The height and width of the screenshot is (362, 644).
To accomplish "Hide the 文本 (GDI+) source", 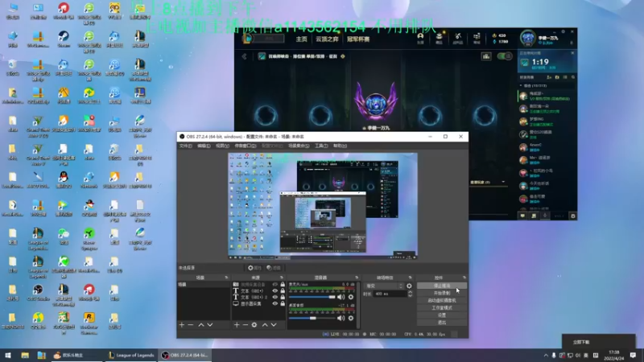I will [275, 290].
